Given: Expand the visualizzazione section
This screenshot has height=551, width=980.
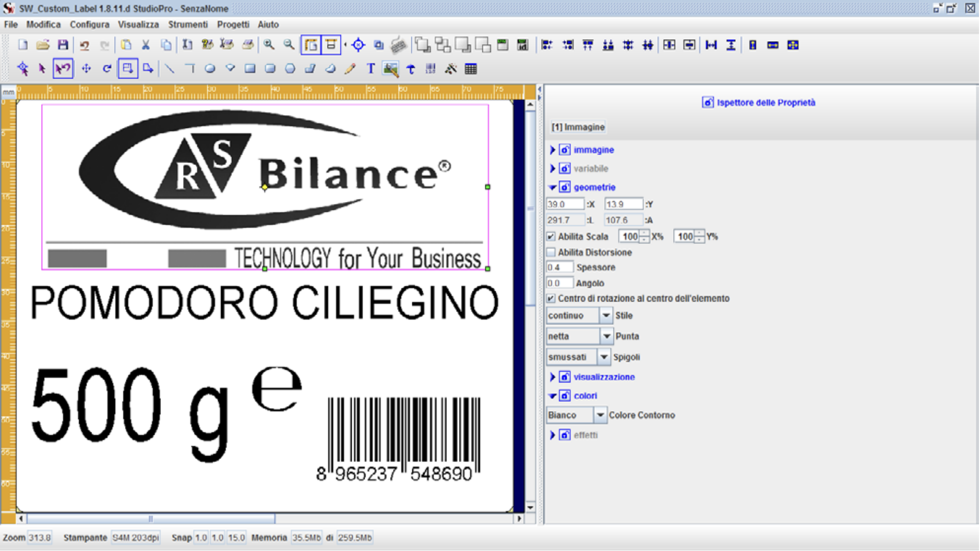Looking at the screenshot, I should click(553, 377).
